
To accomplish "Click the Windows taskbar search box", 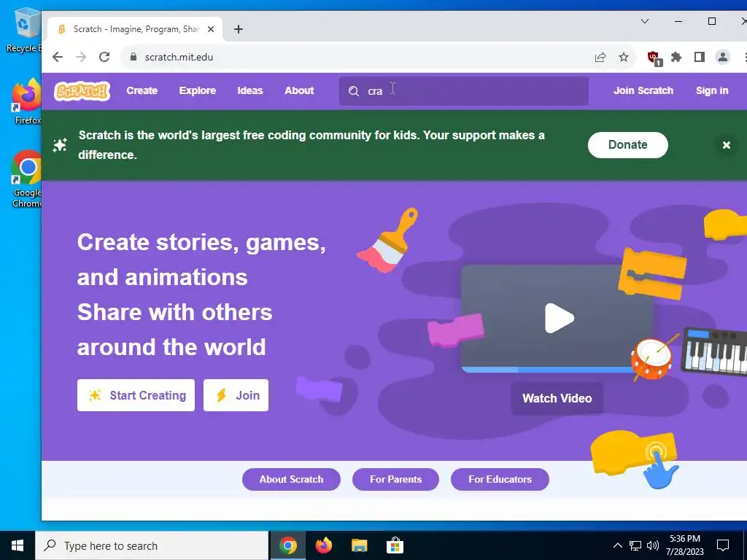I will pyautogui.click(x=152, y=545).
